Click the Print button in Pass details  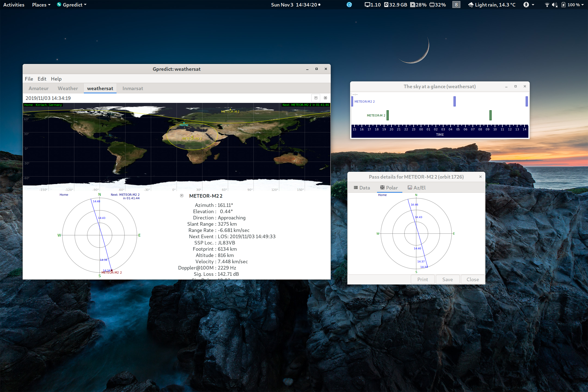coord(422,280)
